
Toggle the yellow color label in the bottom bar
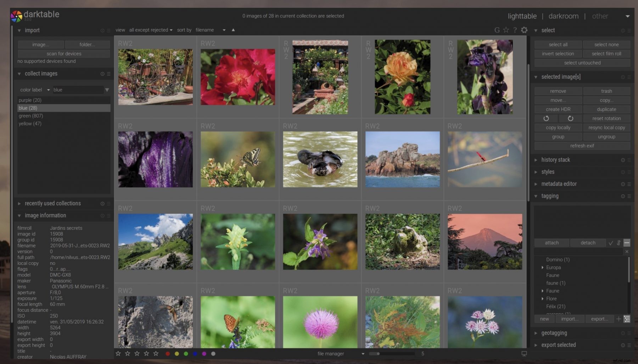coord(177,353)
